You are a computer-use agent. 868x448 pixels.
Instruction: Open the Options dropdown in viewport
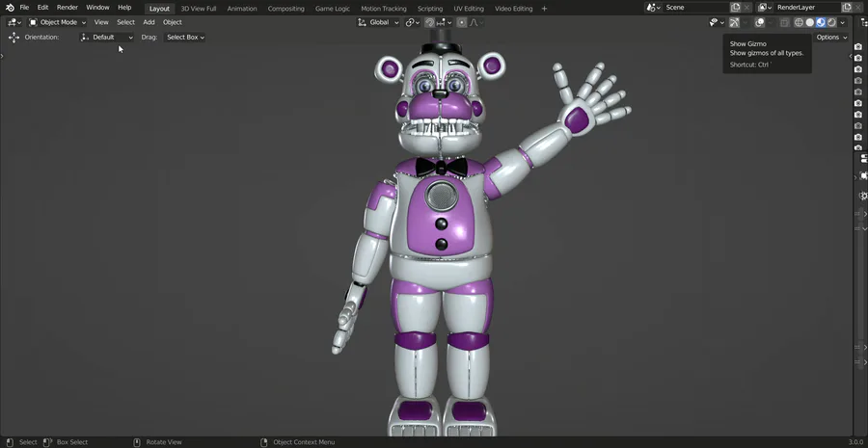pos(831,37)
